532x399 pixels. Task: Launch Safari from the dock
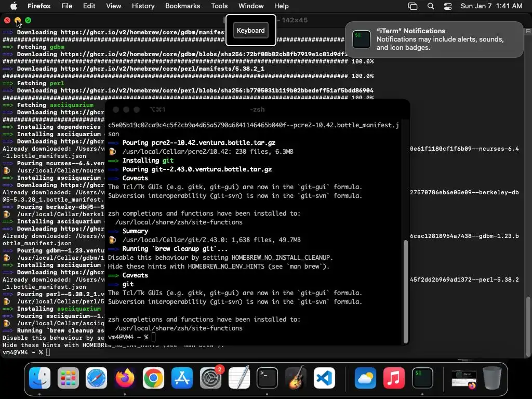[96, 378]
